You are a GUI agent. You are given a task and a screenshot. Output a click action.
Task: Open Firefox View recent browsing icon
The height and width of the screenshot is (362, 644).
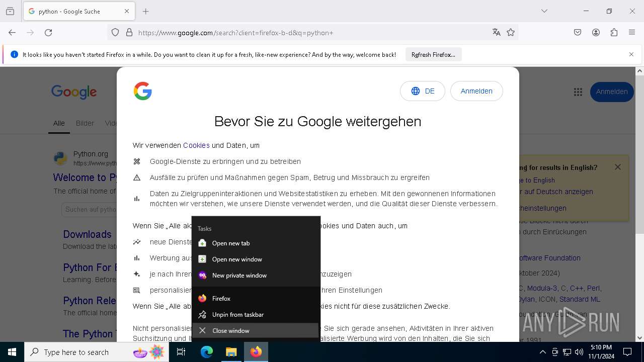[10, 11]
